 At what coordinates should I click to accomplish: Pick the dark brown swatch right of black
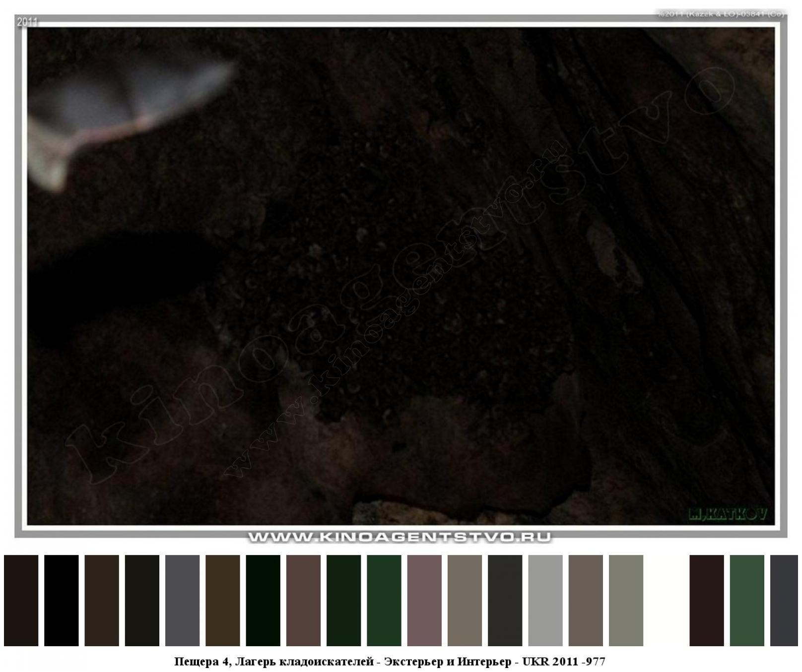click(102, 601)
